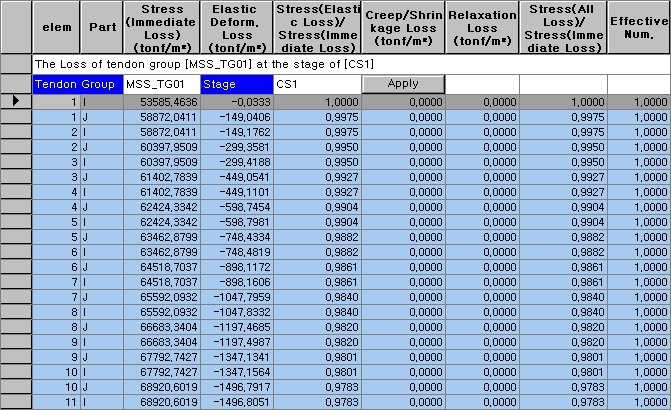This screenshot has width=671, height=410.
Task: Select elastic loss cell -149,0406
Action: 237,117
